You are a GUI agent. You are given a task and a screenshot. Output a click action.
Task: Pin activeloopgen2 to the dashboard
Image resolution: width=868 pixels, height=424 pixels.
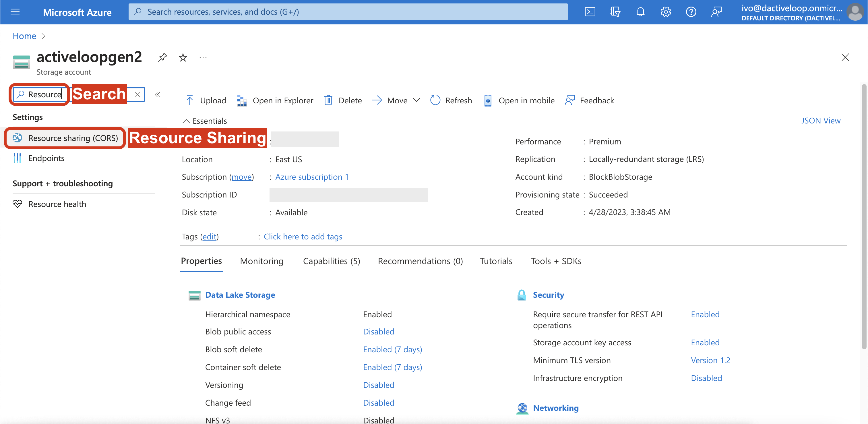click(162, 57)
